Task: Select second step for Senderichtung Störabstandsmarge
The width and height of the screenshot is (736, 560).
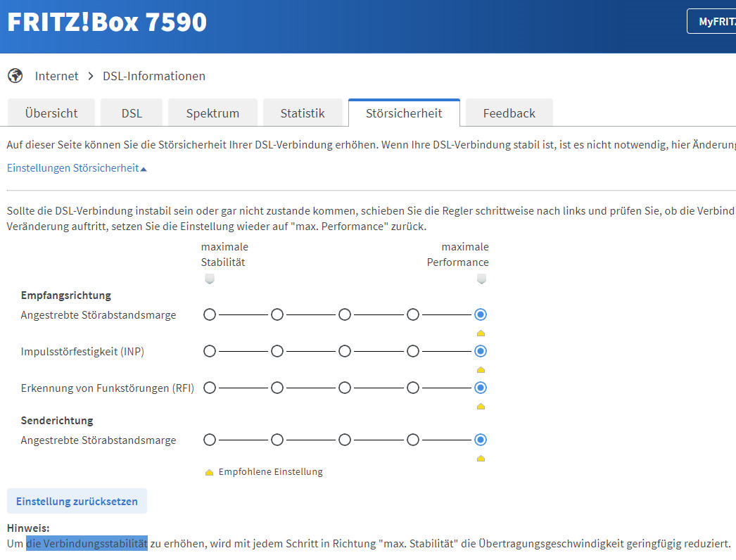Action: point(277,440)
